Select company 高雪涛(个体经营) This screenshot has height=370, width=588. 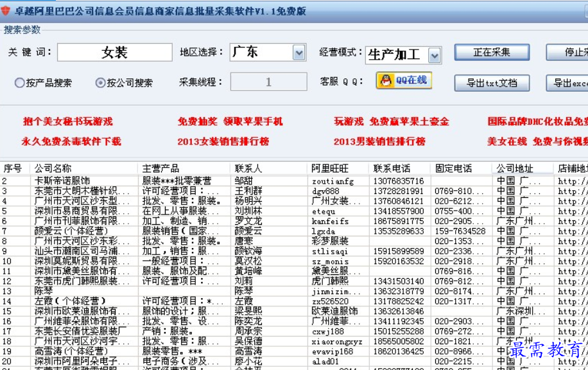pyautogui.click(x=71, y=351)
